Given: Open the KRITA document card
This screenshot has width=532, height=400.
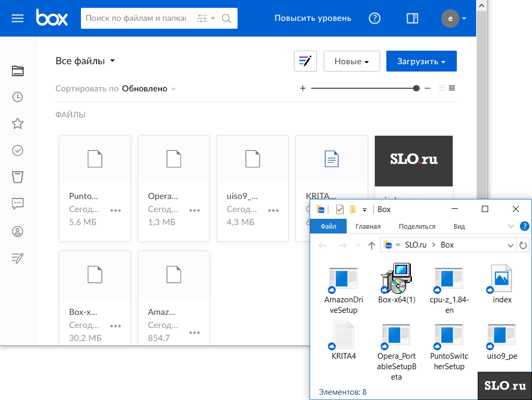Looking at the screenshot, I should click(332, 167).
